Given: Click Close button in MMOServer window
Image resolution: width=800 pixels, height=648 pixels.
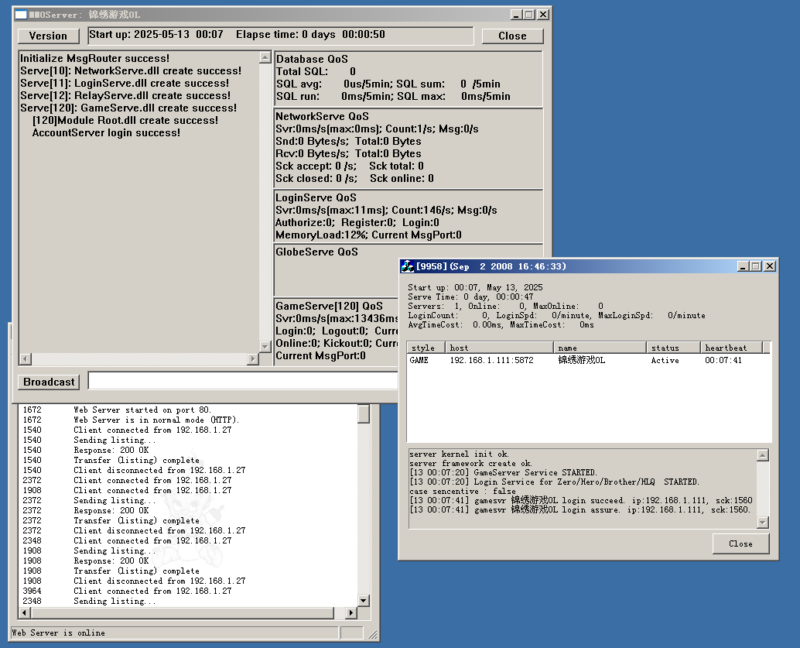Looking at the screenshot, I should click(512, 35).
